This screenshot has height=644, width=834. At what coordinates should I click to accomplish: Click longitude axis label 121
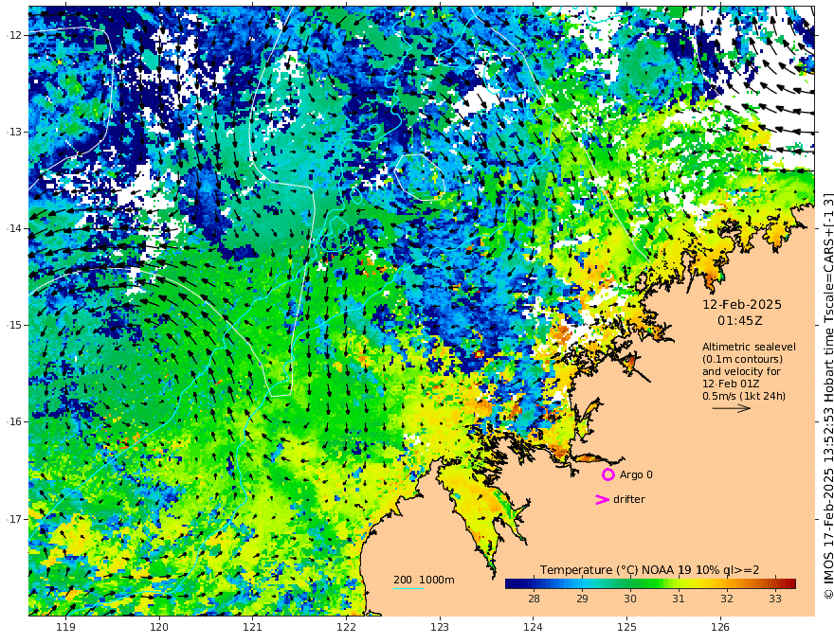253,627
